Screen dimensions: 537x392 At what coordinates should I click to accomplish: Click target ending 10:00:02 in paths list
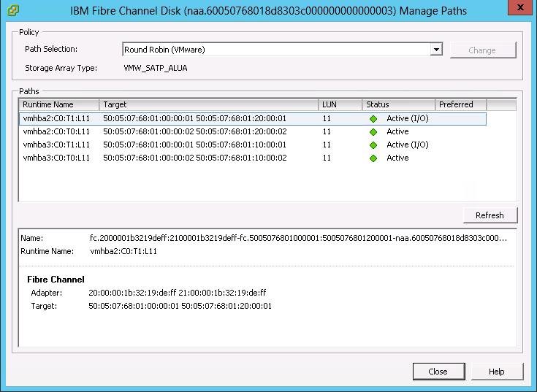[x=195, y=158]
